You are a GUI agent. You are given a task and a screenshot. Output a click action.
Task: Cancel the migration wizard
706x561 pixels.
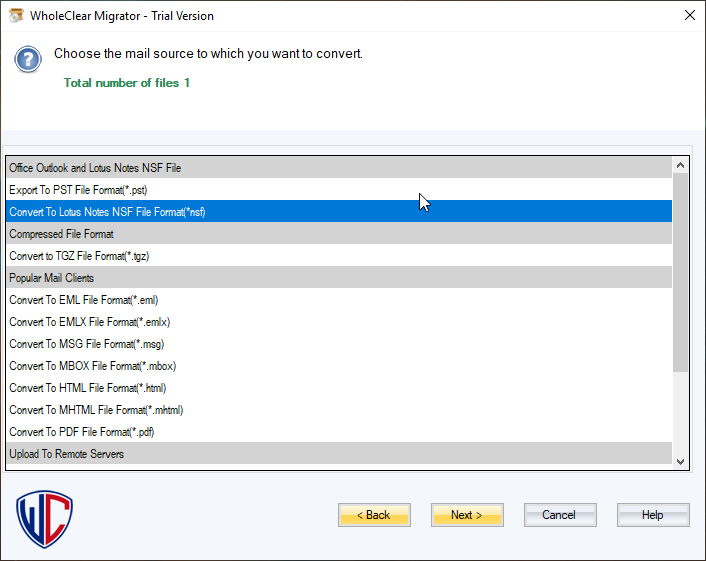click(560, 515)
